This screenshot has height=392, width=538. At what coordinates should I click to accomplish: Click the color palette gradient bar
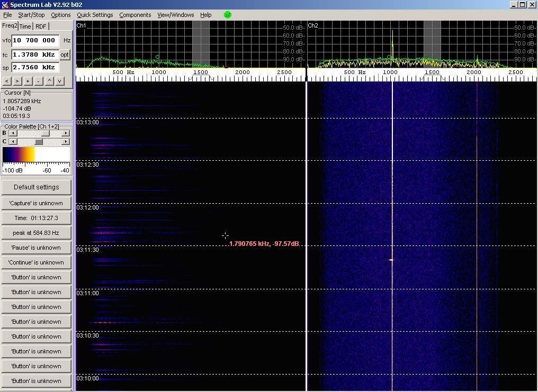[37, 156]
